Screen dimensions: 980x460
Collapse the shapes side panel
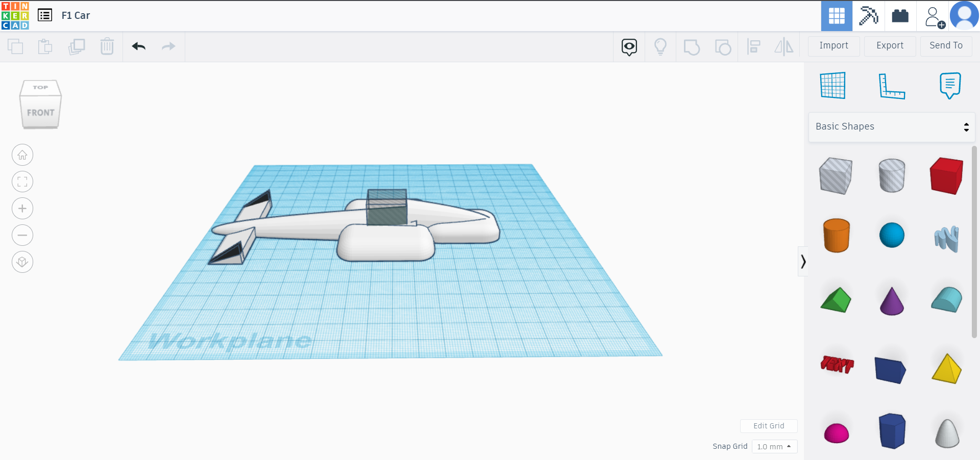803,261
